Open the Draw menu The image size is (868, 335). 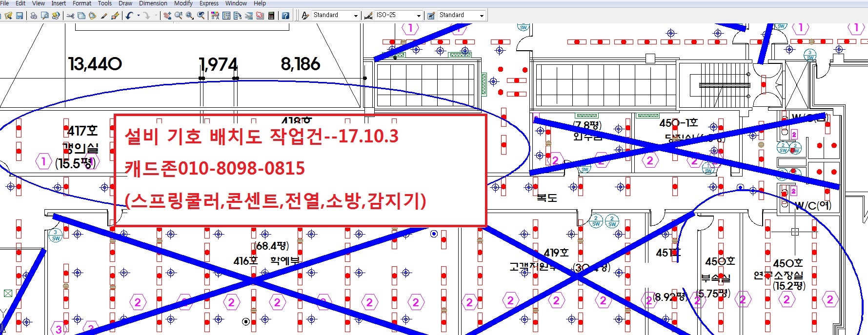[125, 3]
